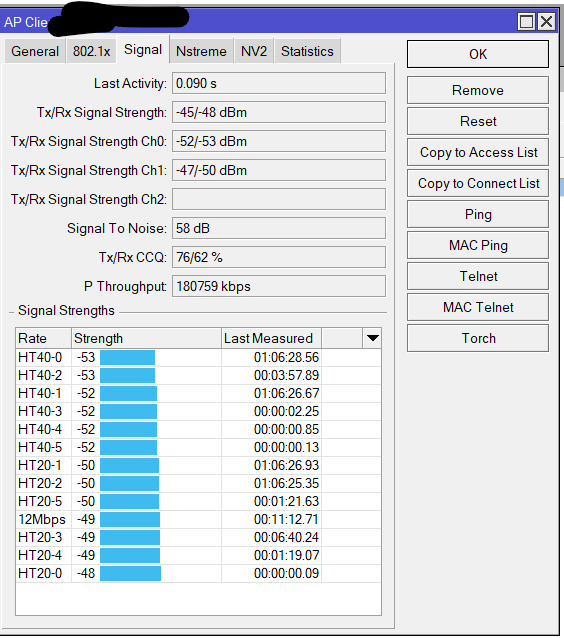Open MAC Telnet session
Viewport: 564px width, 638px height.
(478, 307)
